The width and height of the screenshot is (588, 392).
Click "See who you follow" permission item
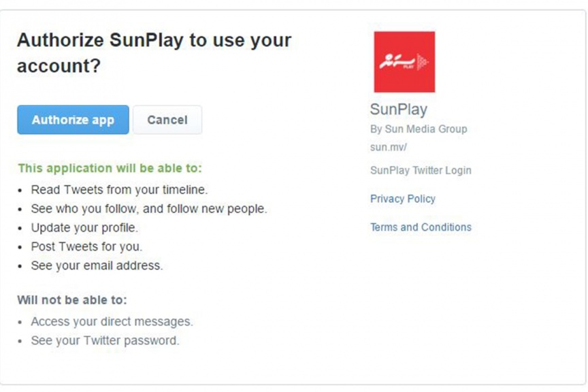148,209
